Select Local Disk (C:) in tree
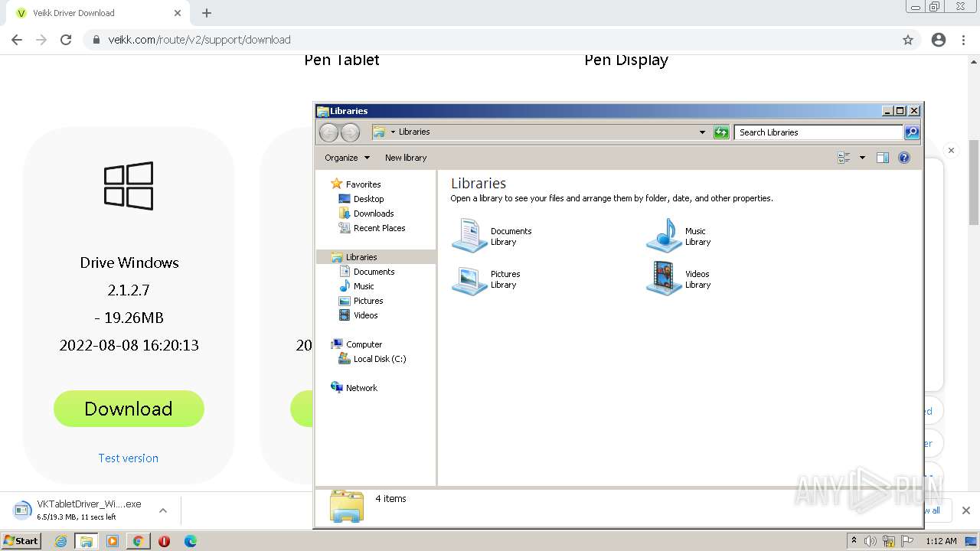This screenshot has width=980, height=551. pos(380,359)
